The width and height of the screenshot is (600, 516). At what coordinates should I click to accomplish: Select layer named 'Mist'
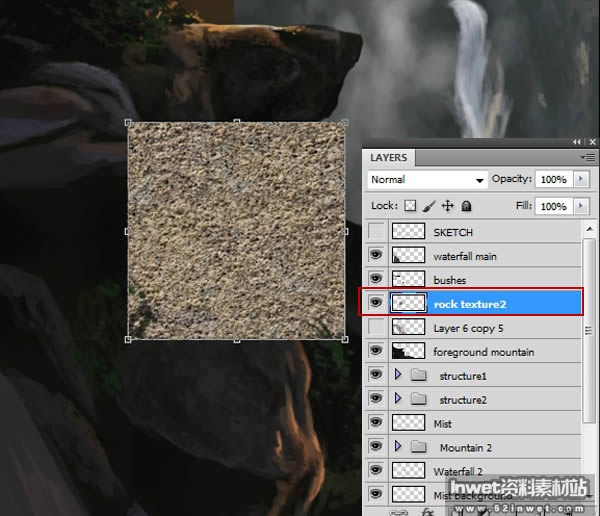click(443, 424)
